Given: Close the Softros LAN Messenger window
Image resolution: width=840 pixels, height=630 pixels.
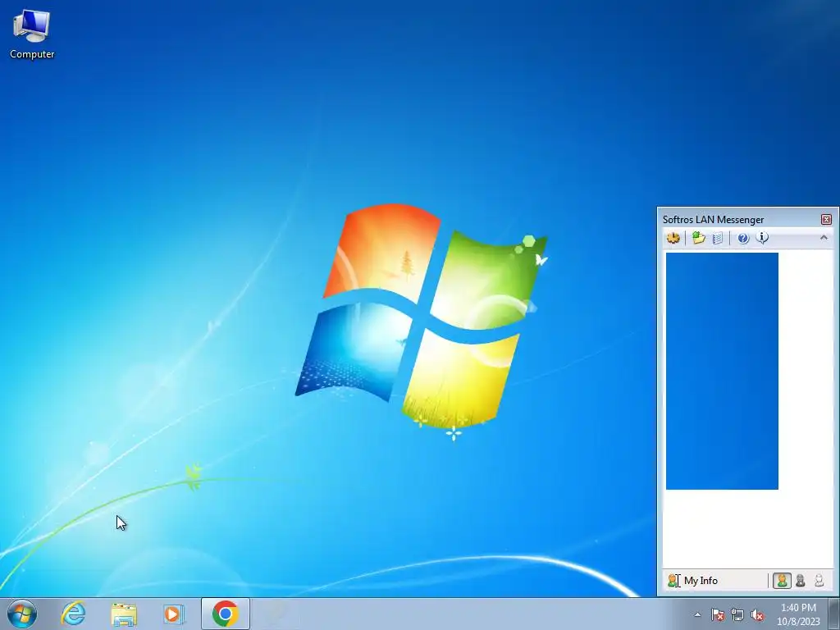Looking at the screenshot, I should (x=826, y=219).
